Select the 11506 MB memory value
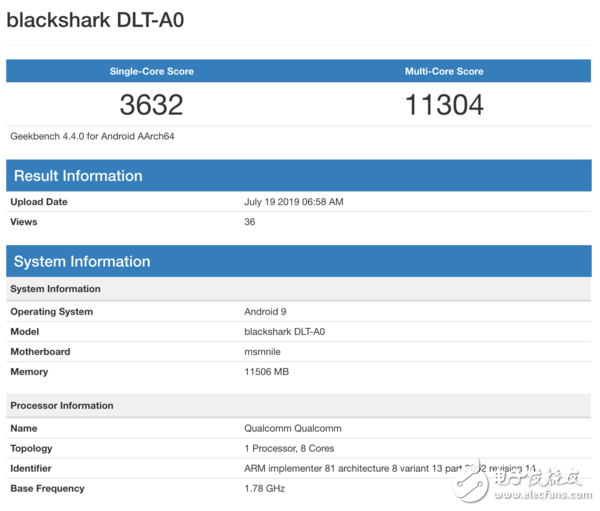Image resolution: width=600 pixels, height=511 pixels. 267,372
